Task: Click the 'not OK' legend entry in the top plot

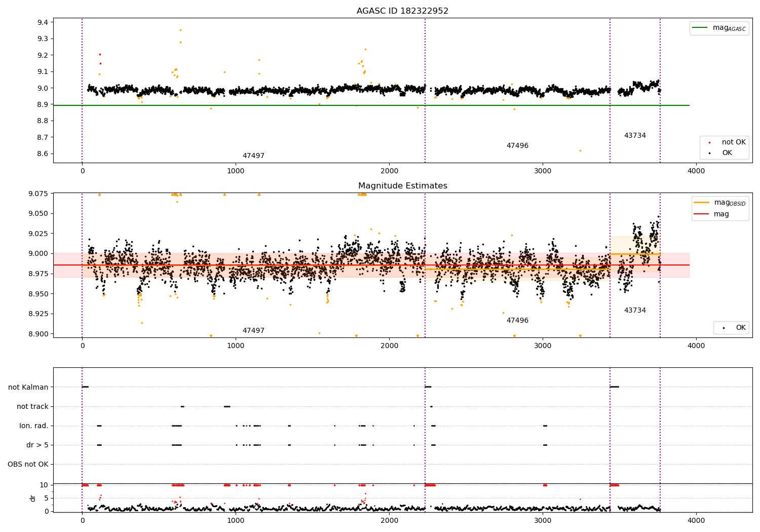Action: [728, 142]
